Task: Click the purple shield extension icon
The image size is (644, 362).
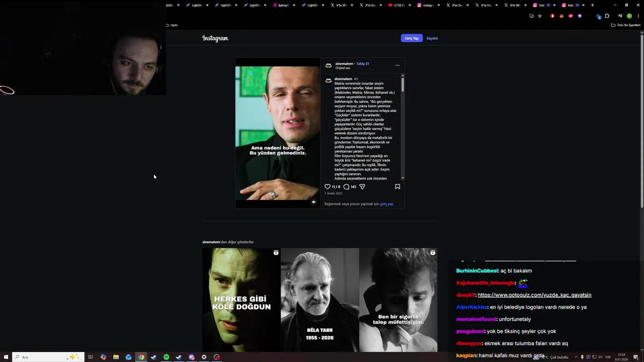Action: (580, 16)
